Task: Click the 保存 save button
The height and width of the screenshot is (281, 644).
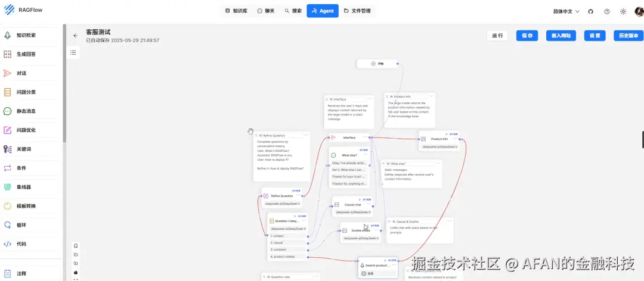Action: click(x=527, y=36)
